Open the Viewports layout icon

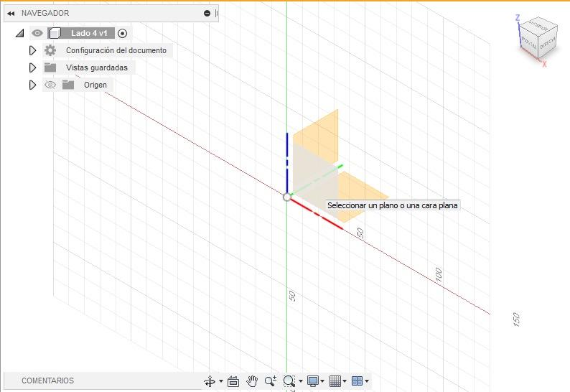[x=358, y=381]
